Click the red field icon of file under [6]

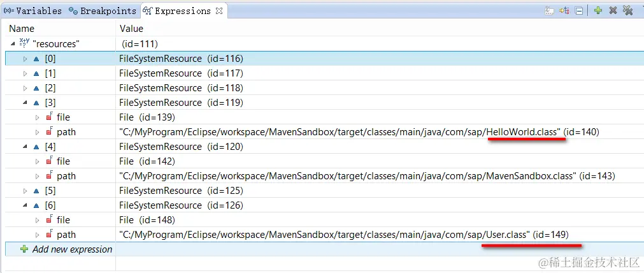[x=50, y=220]
